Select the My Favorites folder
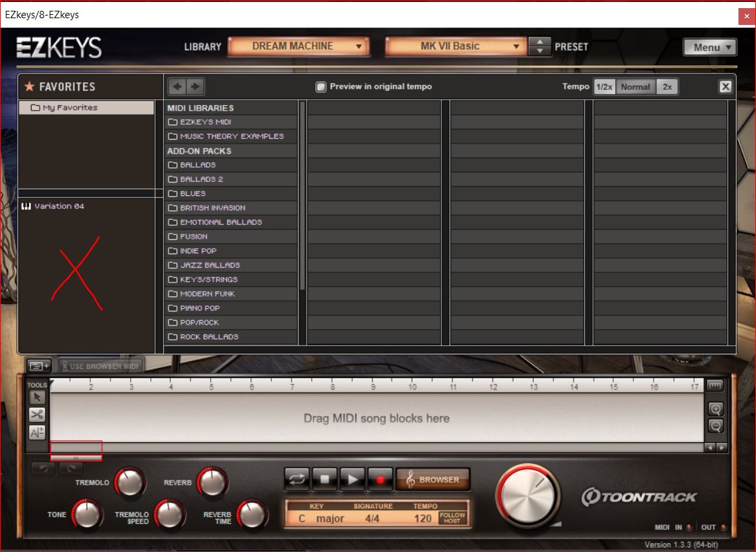Image resolution: width=756 pixels, height=552 pixels. [70, 107]
